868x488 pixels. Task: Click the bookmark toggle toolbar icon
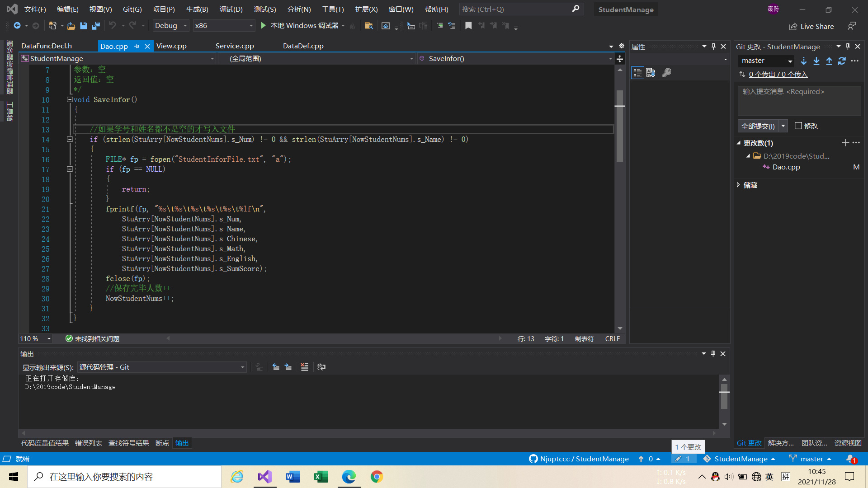coord(468,26)
